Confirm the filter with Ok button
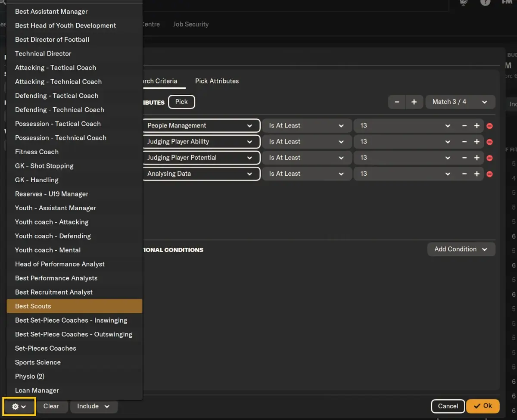517x420 pixels. point(483,406)
